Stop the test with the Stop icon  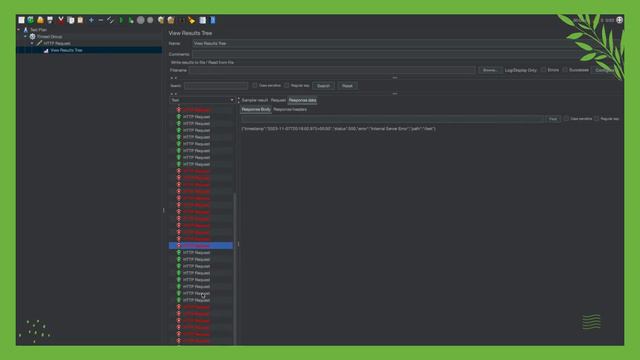pos(141,20)
